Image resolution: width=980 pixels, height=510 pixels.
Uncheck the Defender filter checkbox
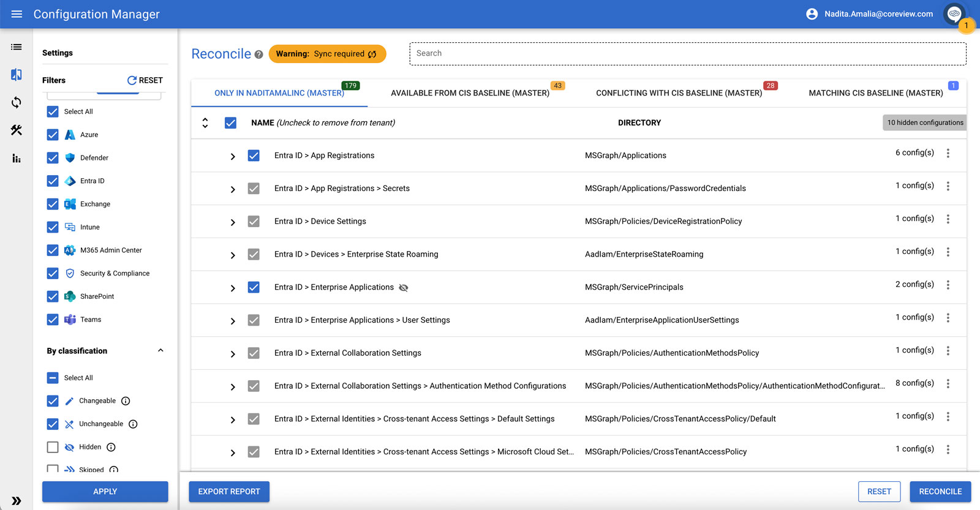(x=53, y=158)
